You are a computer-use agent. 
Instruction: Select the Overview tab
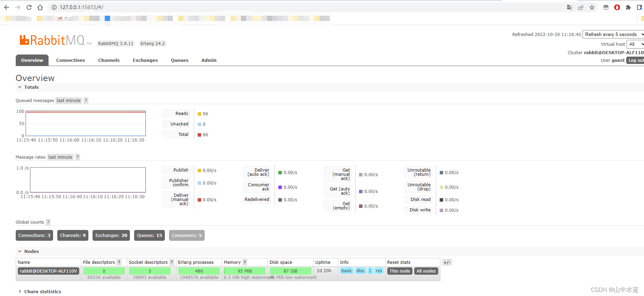coord(32,60)
